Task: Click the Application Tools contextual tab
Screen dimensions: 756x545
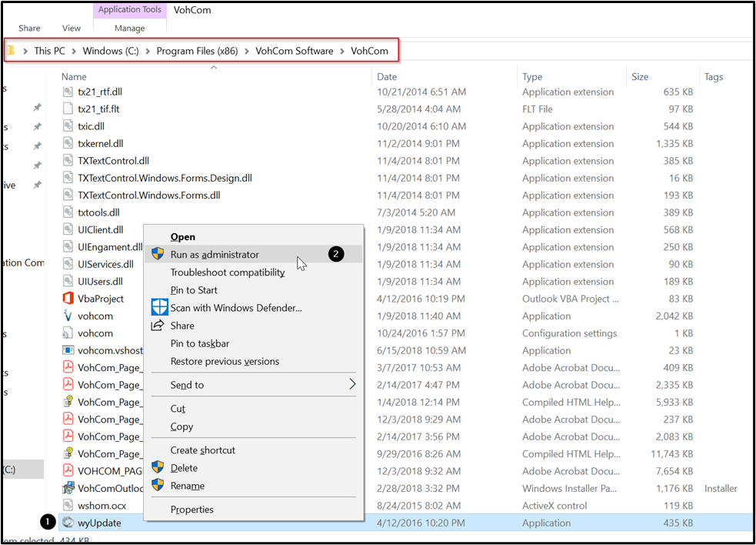Action: 130,10
